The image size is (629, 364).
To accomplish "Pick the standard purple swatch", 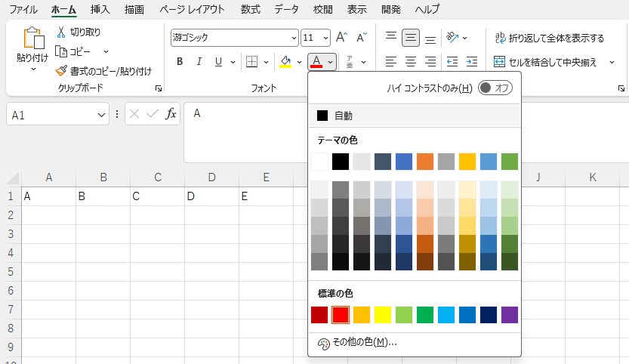I will (x=510, y=315).
